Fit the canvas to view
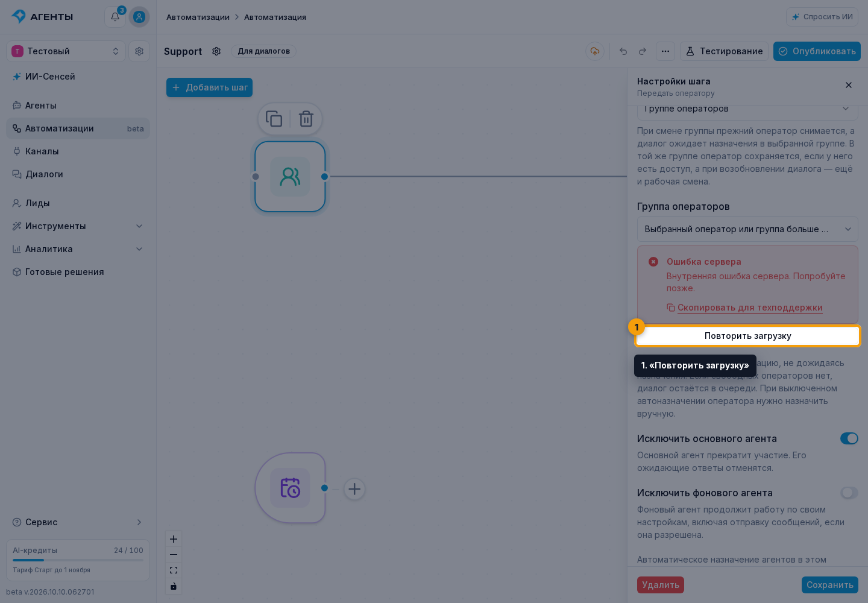This screenshot has width=868, height=603. (174, 570)
